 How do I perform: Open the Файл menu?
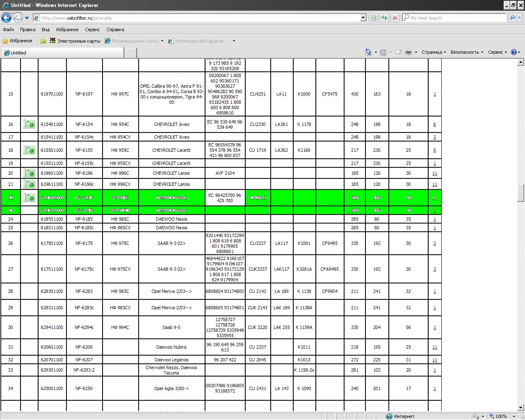pyautogui.click(x=8, y=30)
